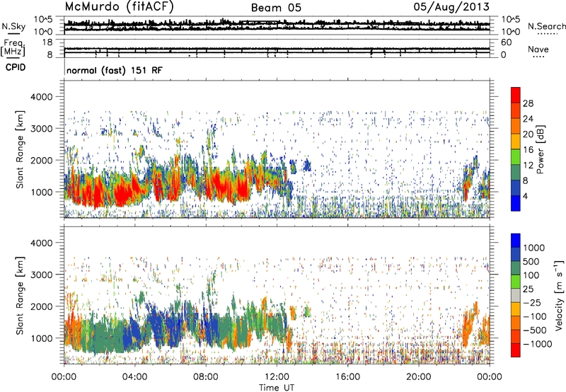Image resolution: width=566 pixels, height=392 pixels.
Task: Click the -1000 tick on Velocity colorbar
Action: click(538, 344)
